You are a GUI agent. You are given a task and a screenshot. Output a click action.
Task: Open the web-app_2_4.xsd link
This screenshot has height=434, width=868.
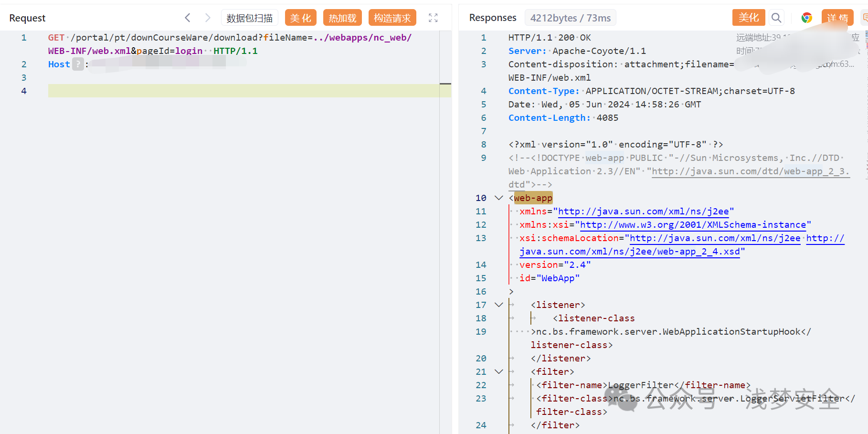(630, 251)
